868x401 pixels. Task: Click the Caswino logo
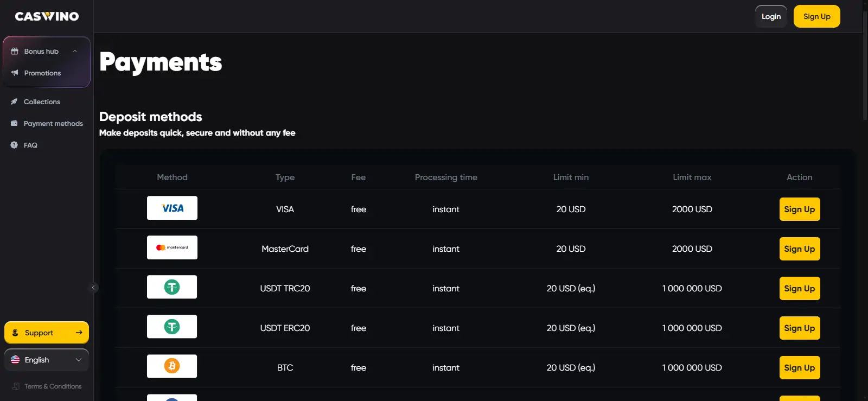tap(47, 16)
